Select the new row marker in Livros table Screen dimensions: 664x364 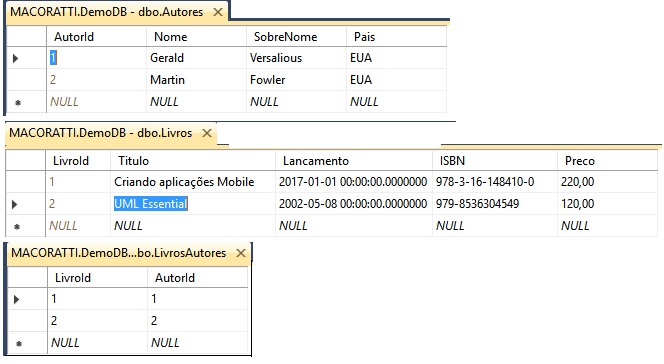[x=25, y=226]
